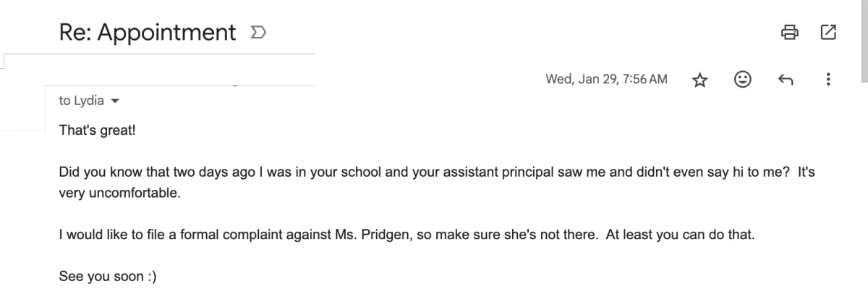
Task: Click the "to Lydia" recipient text
Action: pos(81,101)
